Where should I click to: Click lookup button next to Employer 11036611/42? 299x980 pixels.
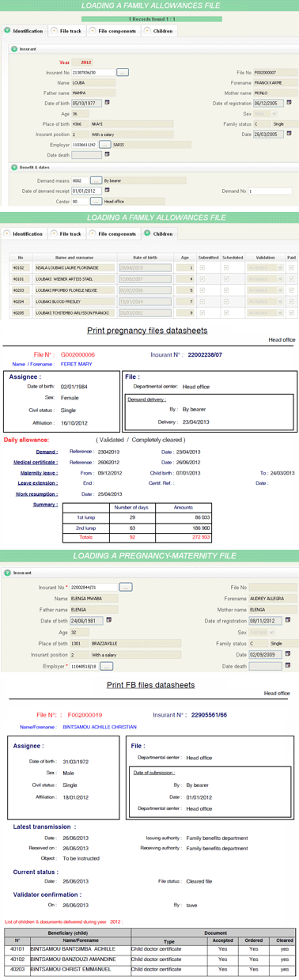tap(106, 145)
